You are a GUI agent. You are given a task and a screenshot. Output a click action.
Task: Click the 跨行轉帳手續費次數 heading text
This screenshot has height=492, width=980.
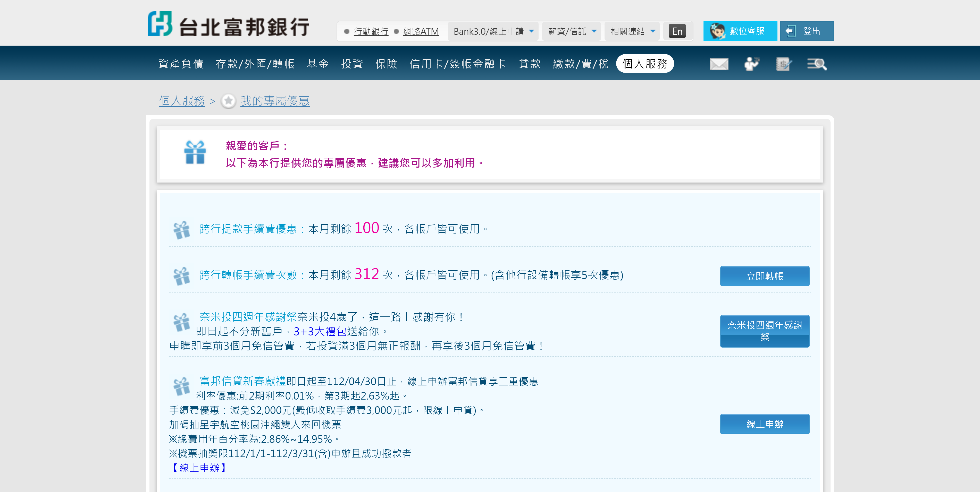tap(248, 275)
